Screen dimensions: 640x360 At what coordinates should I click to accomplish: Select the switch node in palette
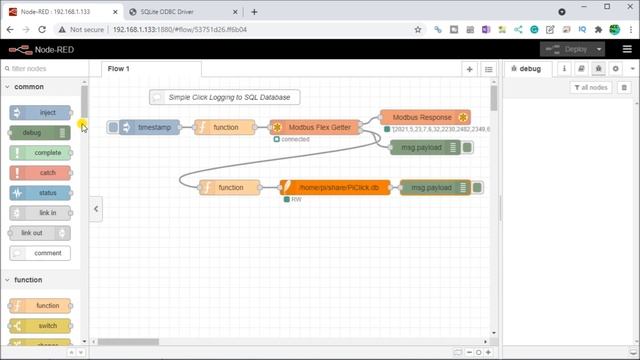[40, 326]
